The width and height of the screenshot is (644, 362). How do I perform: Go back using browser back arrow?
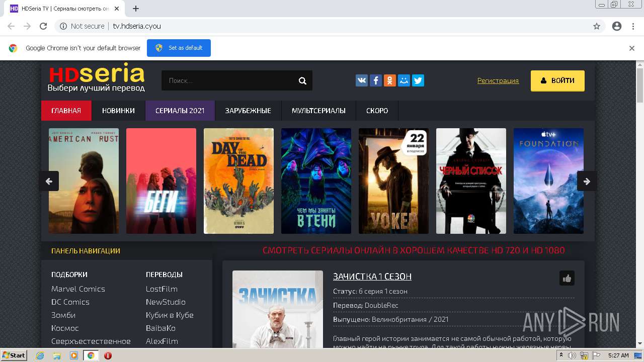11,26
